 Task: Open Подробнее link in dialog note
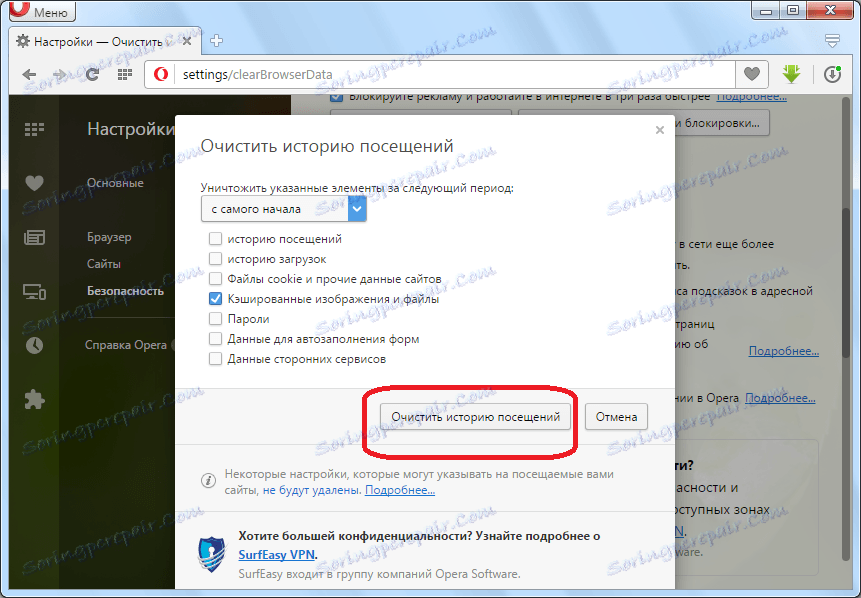click(400, 490)
